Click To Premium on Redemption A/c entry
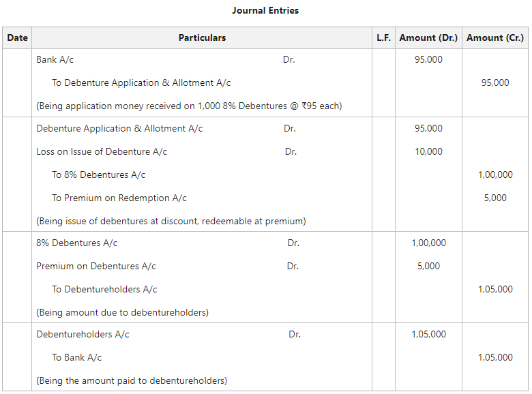 tap(119, 198)
